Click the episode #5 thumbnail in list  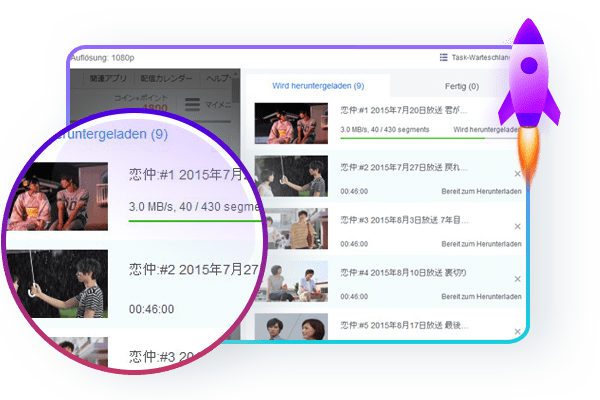(291, 327)
